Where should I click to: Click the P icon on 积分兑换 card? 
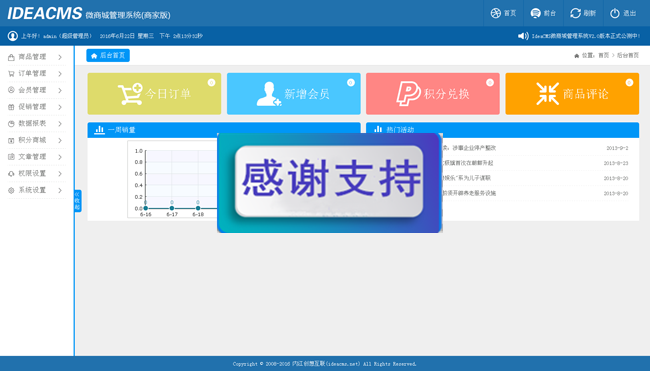pyautogui.click(x=408, y=94)
